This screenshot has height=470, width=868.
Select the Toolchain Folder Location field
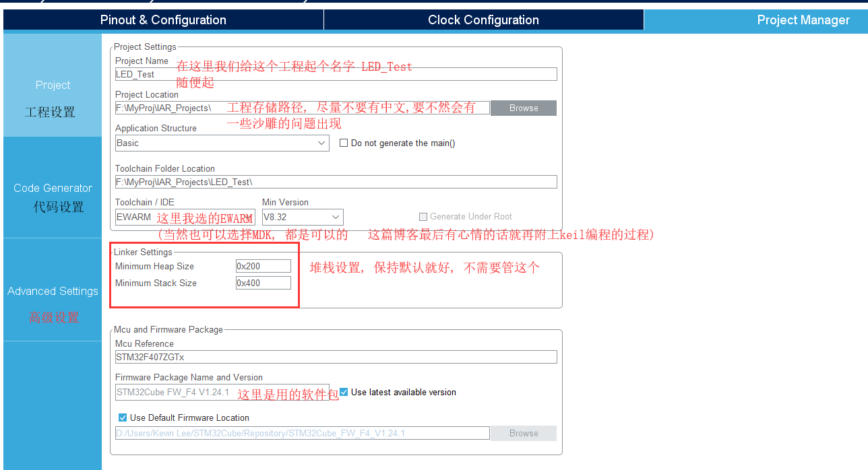[x=336, y=182]
